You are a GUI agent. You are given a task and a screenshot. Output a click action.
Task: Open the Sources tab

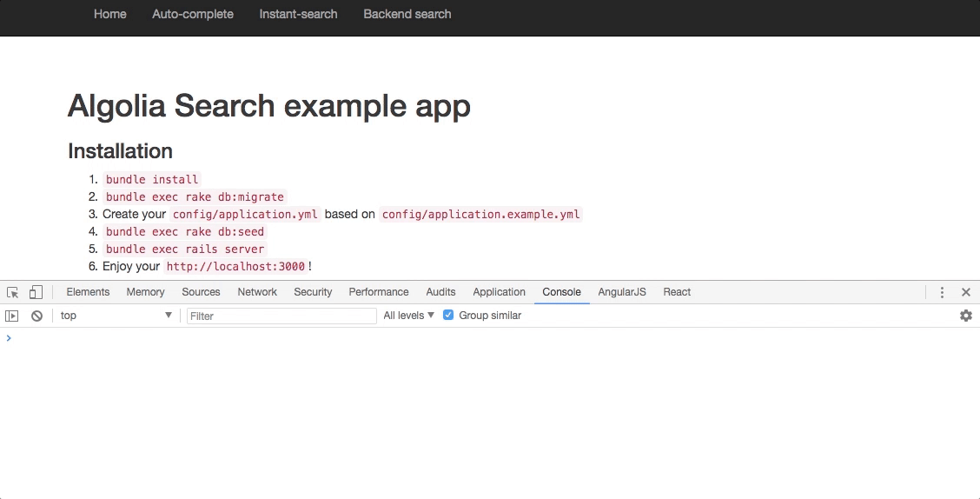tap(202, 292)
